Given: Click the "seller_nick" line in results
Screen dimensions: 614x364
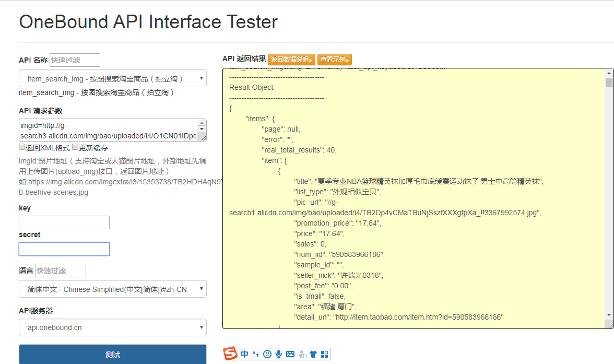Looking at the screenshot, I should coord(339,275).
